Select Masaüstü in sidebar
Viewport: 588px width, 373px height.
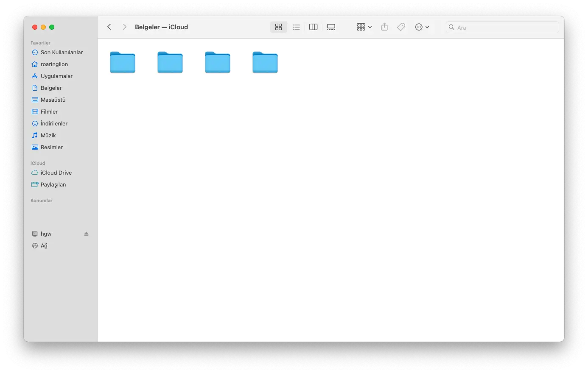tap(60, 100)
